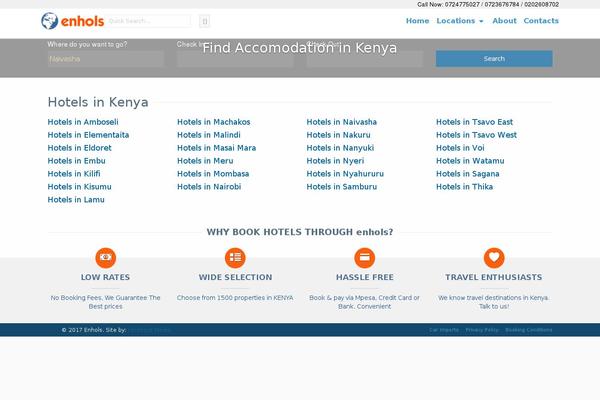The image size is (600, 400).
Task: Click the Wide Selection list icon
Action: [235, 258]
